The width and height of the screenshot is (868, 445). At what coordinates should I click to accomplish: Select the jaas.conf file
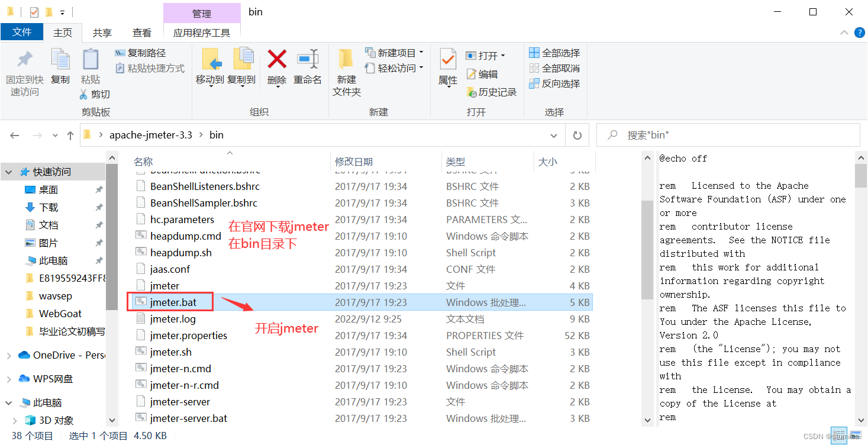[361, 269]
